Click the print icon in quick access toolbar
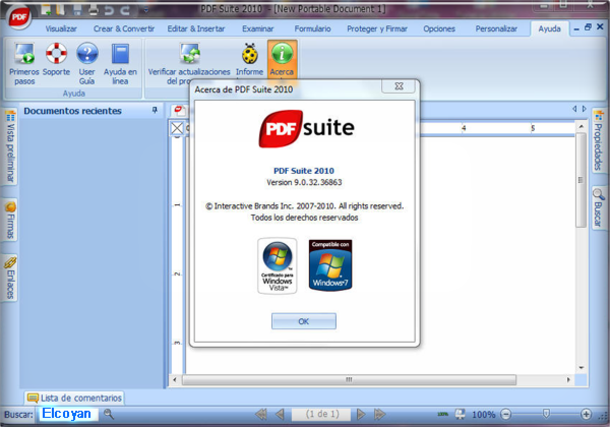 [x=93, y=9]
